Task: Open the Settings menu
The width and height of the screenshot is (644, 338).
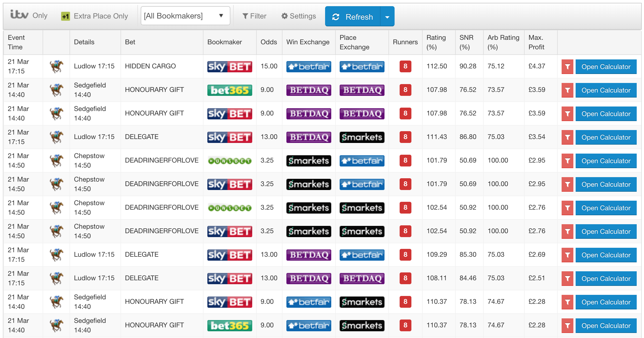Action: [x=298, y=16]
